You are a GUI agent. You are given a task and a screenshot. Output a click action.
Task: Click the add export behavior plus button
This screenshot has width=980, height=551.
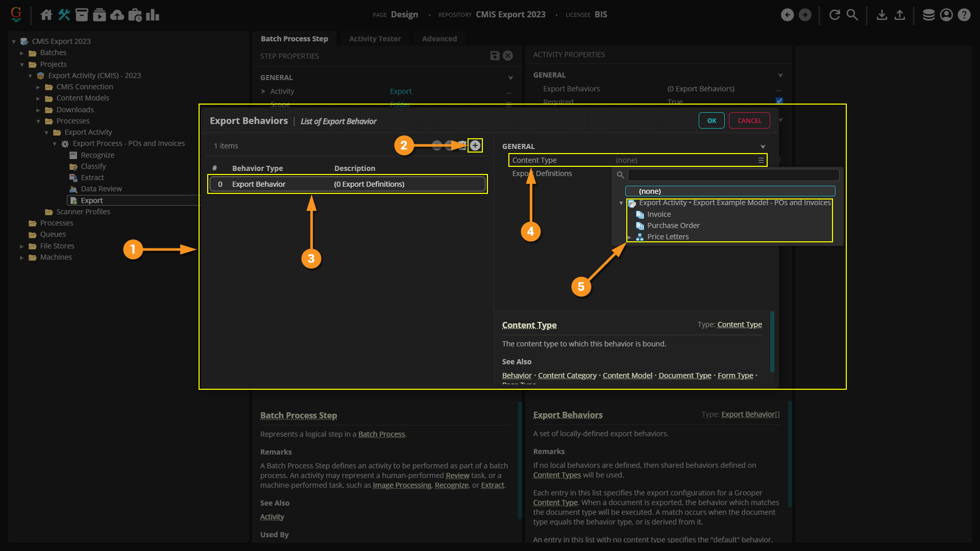(x=475, y=146)
